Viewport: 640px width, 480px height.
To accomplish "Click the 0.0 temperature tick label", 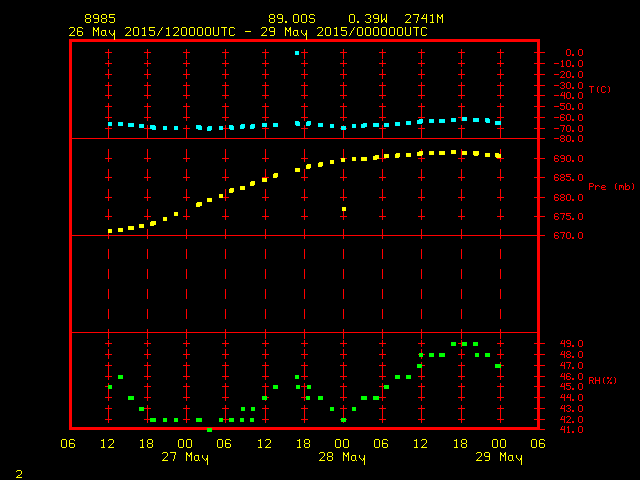I will pyautogui.click(x=574, y=53).
